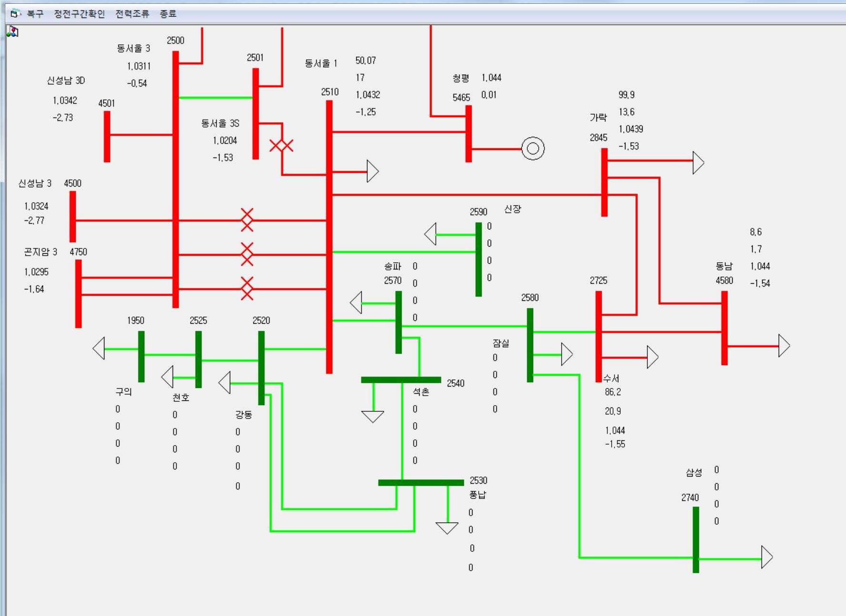Click the load arrow at 가락 bus 2845
The height and width of the screenshot is (616, 846).
click(x=698, y=163)
